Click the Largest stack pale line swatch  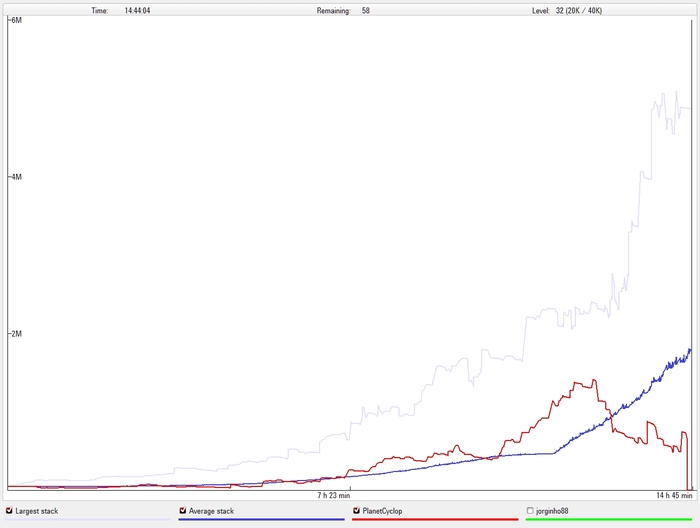88,520
